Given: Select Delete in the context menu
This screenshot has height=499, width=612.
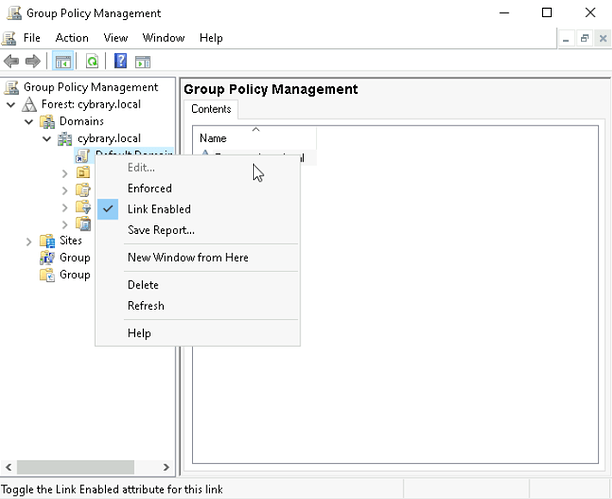Looking at the screenshot, I should 143,285.
